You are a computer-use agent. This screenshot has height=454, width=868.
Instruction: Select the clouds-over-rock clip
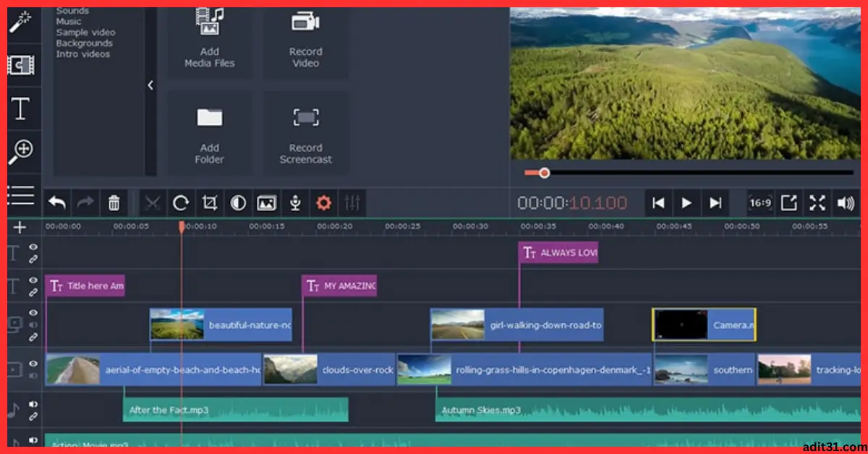click(329, 369)
